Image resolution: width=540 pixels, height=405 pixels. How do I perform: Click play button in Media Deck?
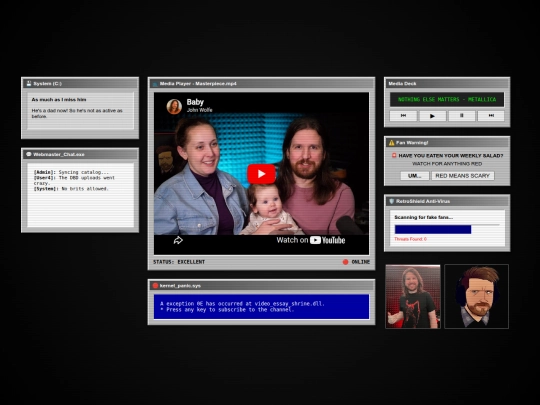433,116
